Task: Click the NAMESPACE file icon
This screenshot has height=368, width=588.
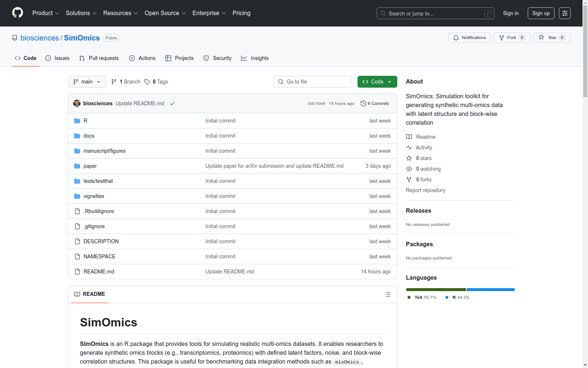Action: coord(77,256)
